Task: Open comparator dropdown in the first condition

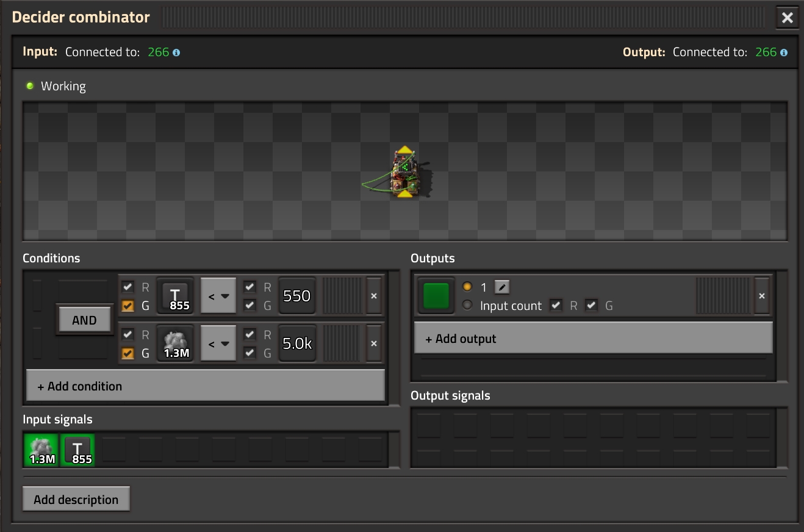Action: 218,296
